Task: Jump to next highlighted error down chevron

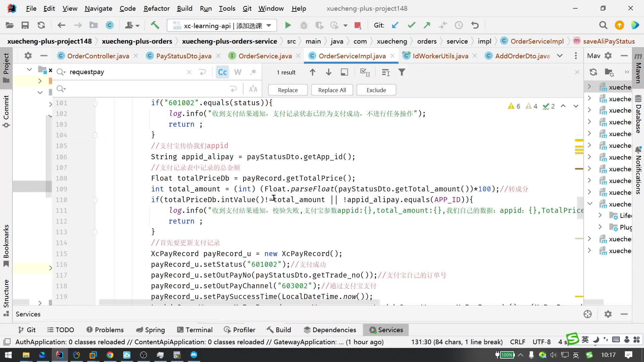Action: tap(576, 106)
